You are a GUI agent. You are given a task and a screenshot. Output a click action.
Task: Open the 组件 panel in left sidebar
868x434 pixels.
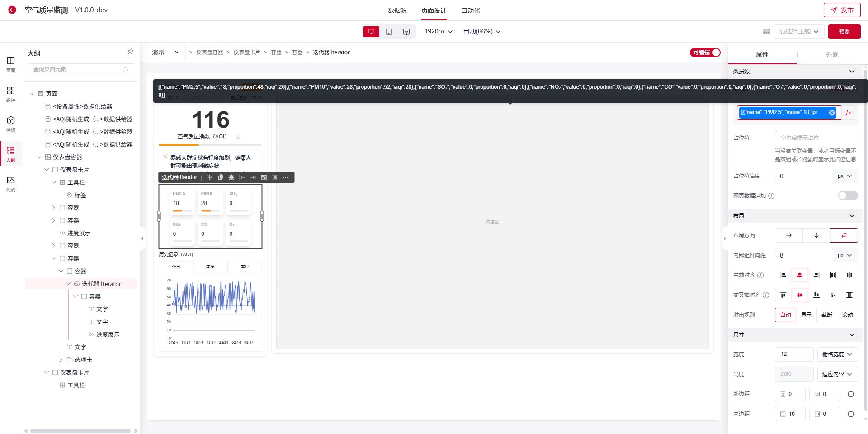click(11, 94)
